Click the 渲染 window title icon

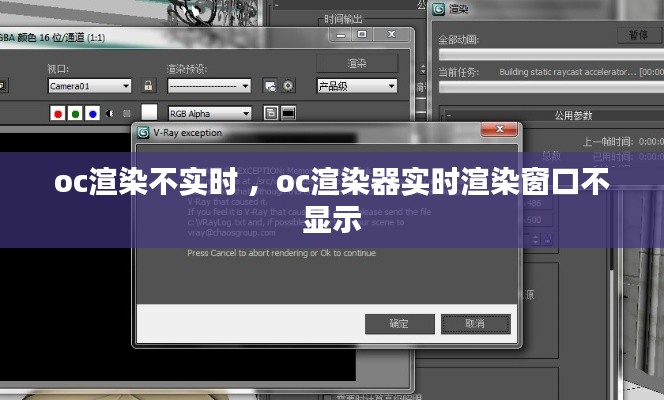(x=439, y=8)
